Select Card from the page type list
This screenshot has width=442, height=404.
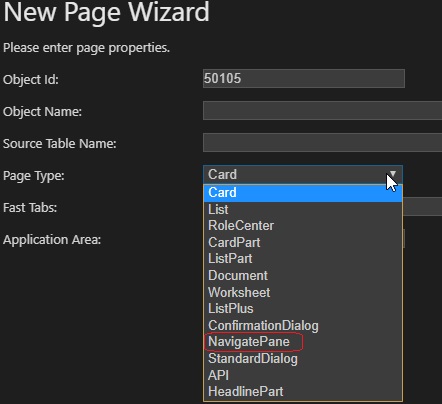pyautogui.click(x=303, y=193)
